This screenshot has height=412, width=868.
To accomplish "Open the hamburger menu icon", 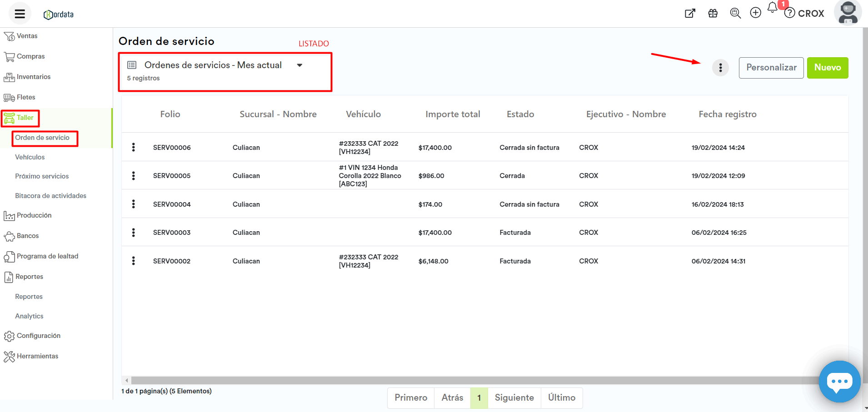I will 20,14.
